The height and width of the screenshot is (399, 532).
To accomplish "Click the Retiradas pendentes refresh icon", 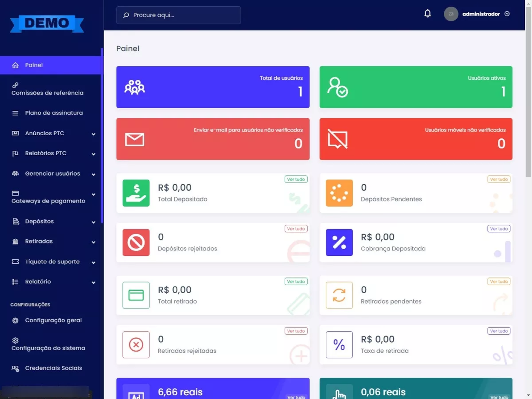I will [x=339, y=295].
